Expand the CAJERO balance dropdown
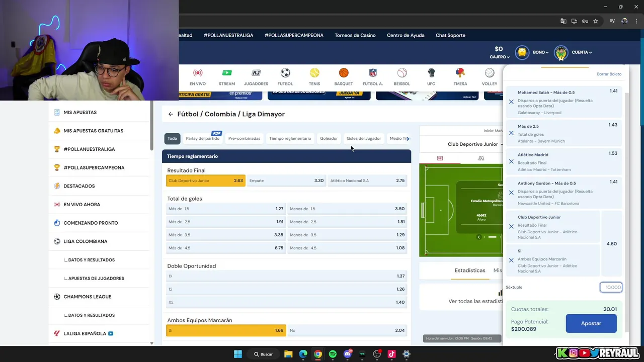Viewport: 644px width, 362px height. 500,57
